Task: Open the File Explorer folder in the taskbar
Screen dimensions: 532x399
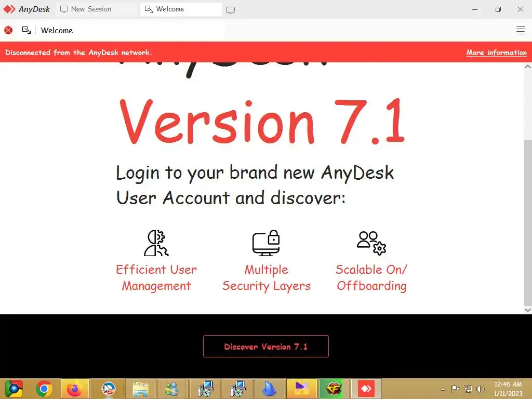Action: [x=141, y=389]
